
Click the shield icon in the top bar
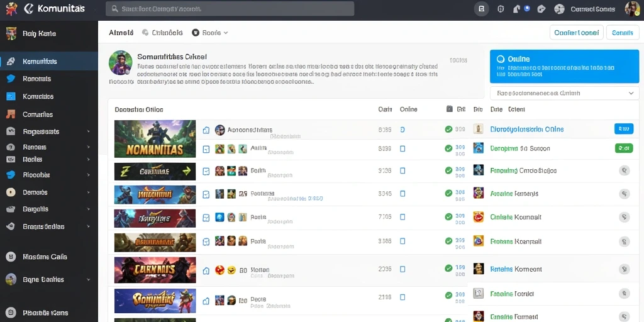(x=501, y=9)
